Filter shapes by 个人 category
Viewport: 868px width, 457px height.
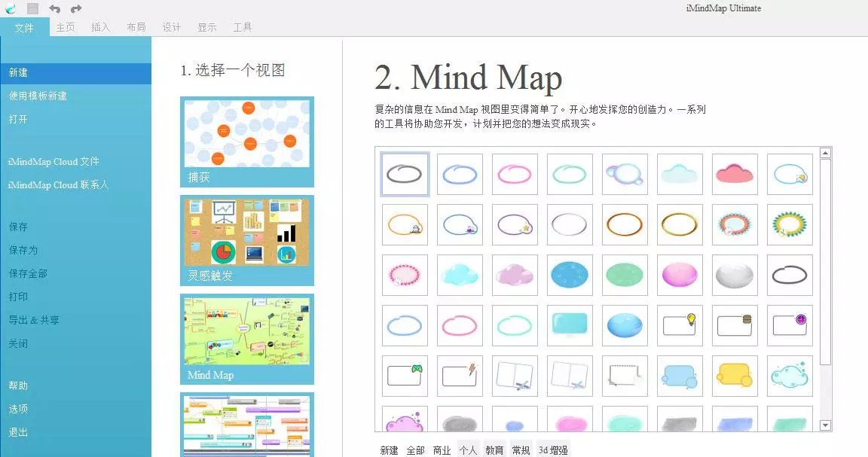coord(469,450)
